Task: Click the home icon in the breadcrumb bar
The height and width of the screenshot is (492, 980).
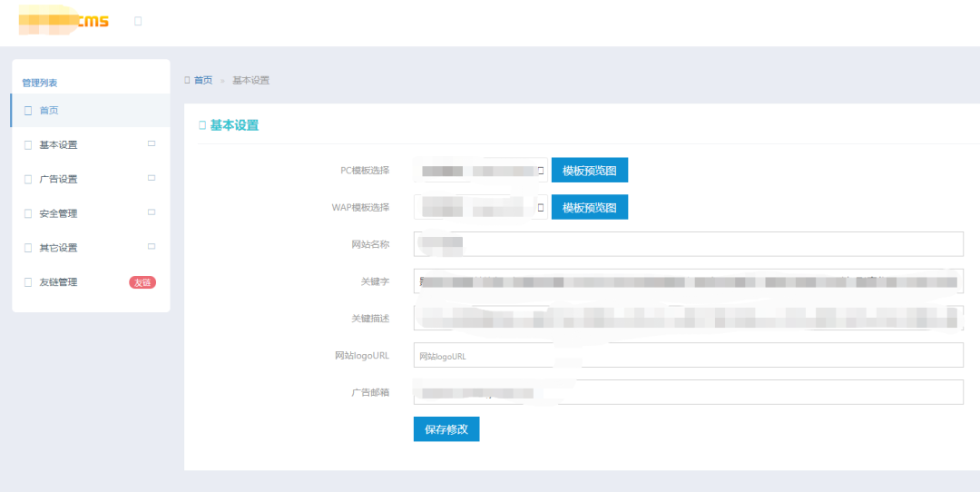Action: point(187,80)
